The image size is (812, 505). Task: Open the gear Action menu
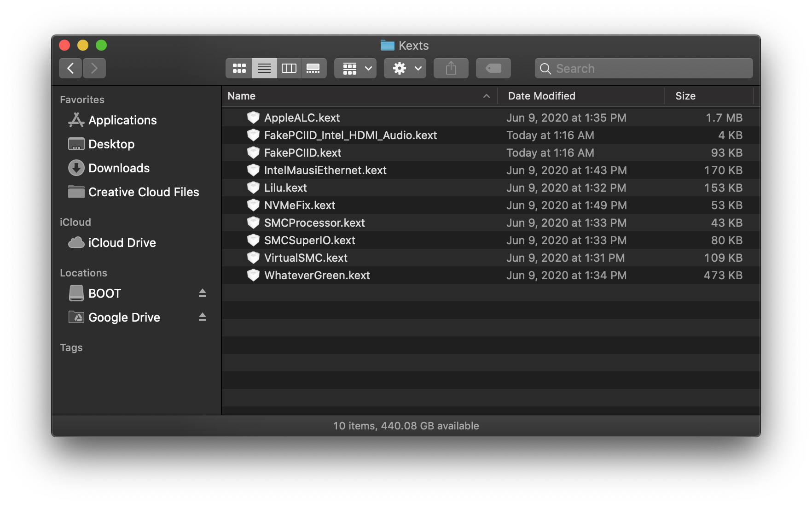point(405,68)
